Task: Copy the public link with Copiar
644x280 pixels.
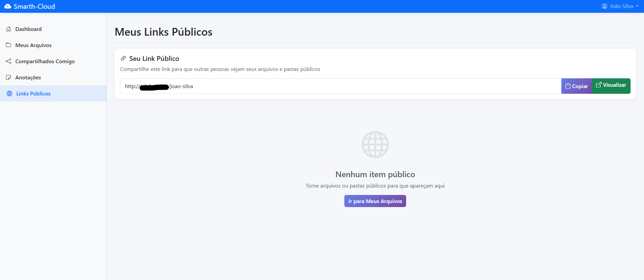Action: [576, 86]
